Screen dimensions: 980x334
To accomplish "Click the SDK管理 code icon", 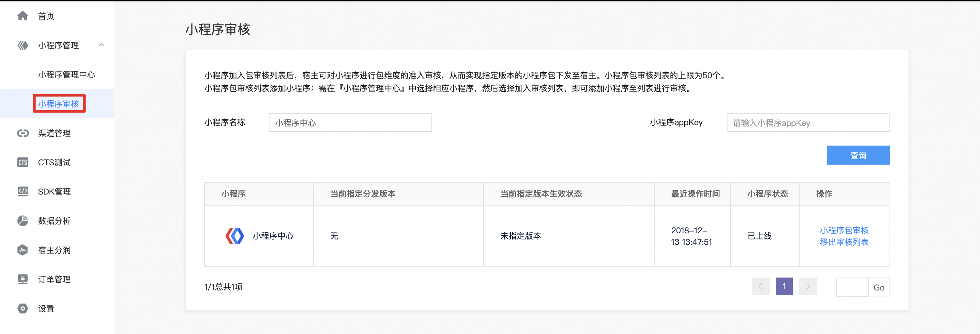I will (x=23, y=191).
